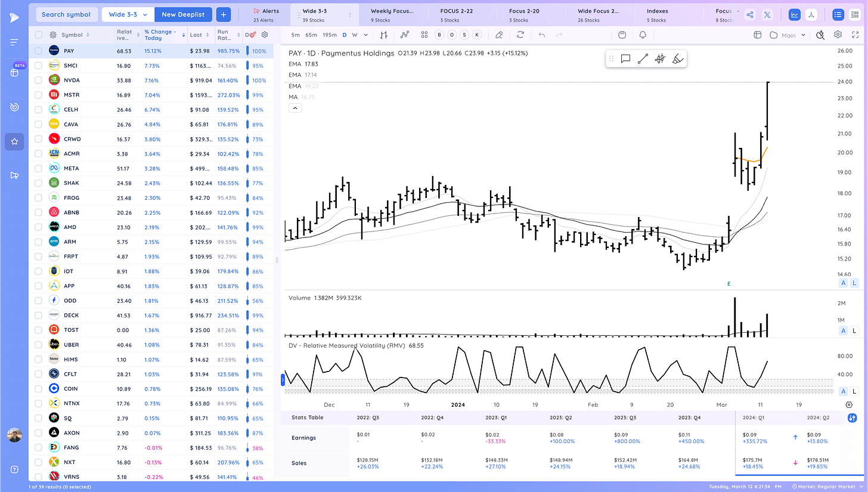The image size is (868, 492).
Task: Open the Wide 3-3 tab three-dot menu
Action: click(x=350, y=15)
